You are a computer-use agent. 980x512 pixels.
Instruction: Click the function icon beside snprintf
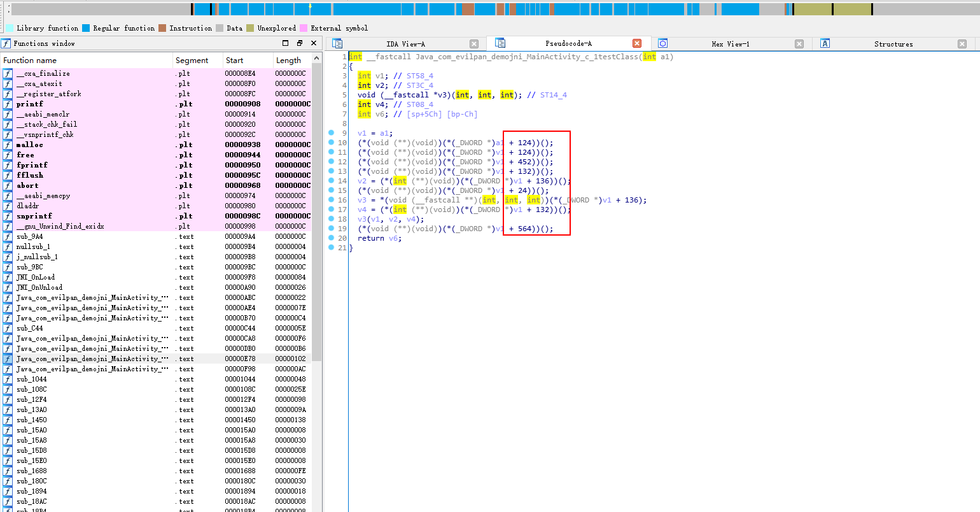pos(8,216)
